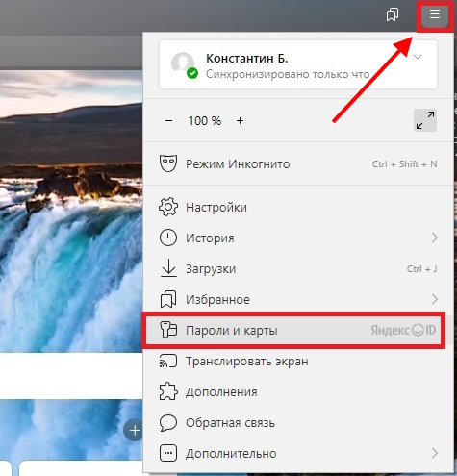Screen dimensions: 457x476
Task: Open Загрузки from the menu
Action: coord(298,269)
